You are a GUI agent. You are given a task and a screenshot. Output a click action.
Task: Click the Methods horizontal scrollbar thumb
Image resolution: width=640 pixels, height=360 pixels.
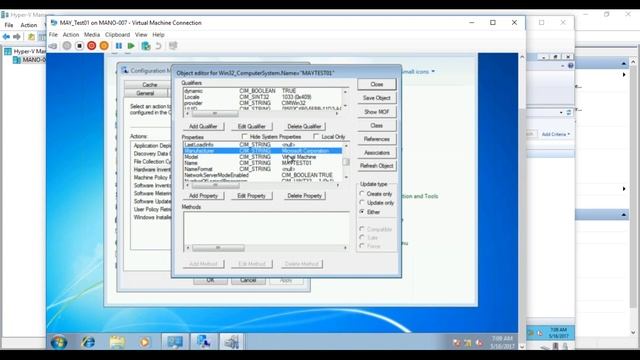point(218,248)
